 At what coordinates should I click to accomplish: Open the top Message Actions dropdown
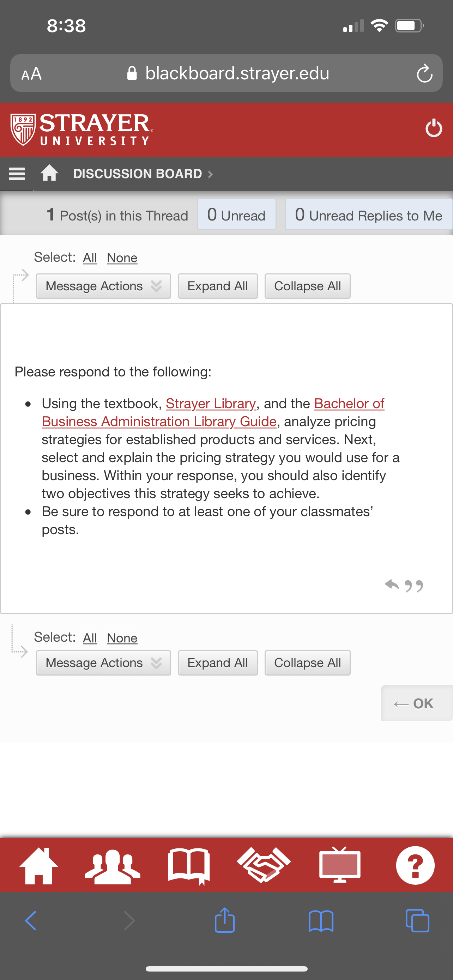click(x=103, y=286)
